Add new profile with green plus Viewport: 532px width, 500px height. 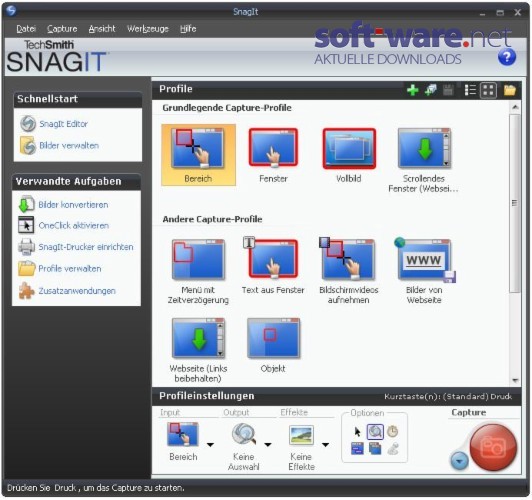(x=413, y=90)
